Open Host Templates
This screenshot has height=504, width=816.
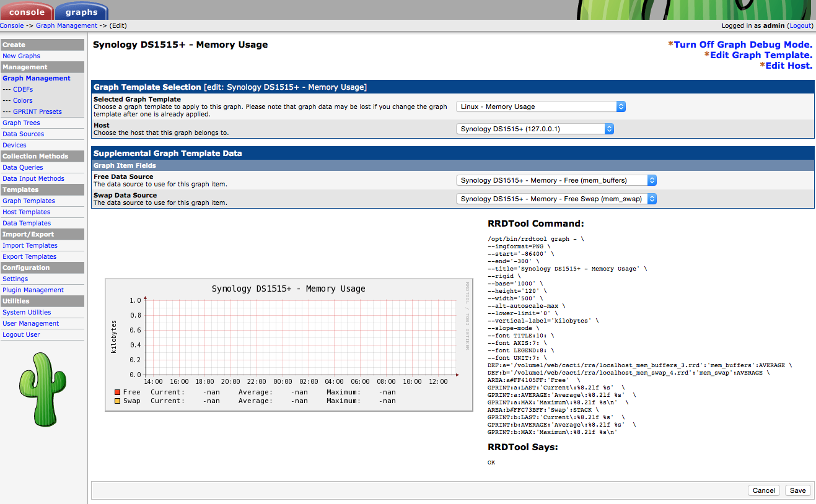click(26, 212)
